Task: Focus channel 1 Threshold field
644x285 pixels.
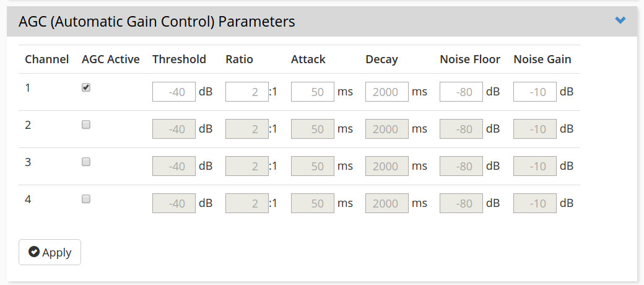Action: 174,92
